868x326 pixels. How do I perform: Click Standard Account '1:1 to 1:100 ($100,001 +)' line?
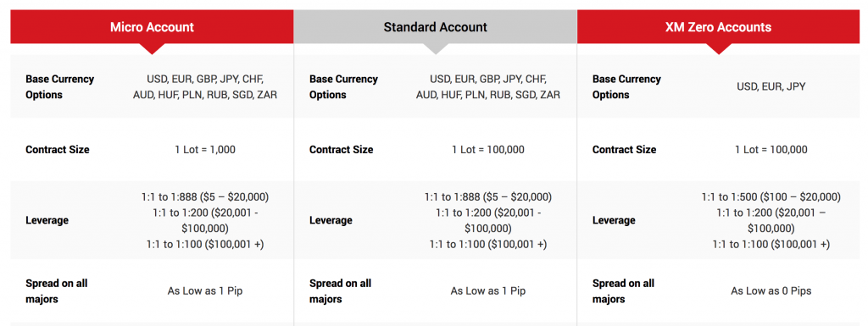[x=488, y=244]
